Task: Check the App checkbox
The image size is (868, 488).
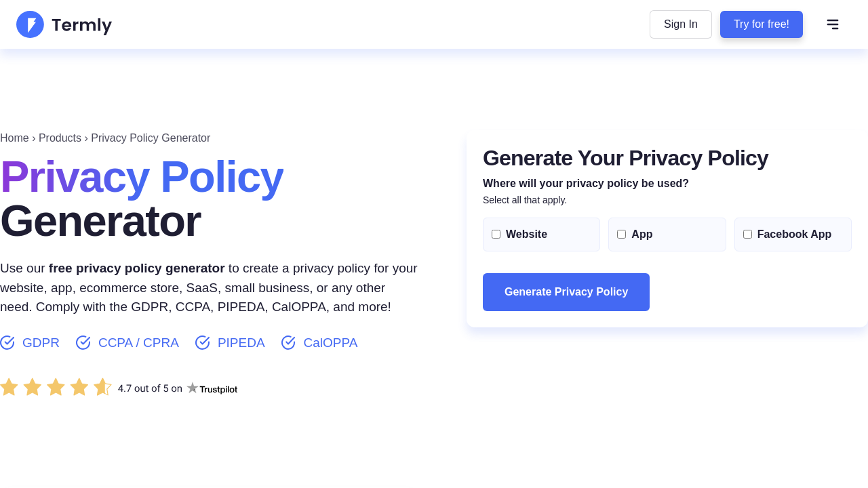Action: [x=622, y=235]
